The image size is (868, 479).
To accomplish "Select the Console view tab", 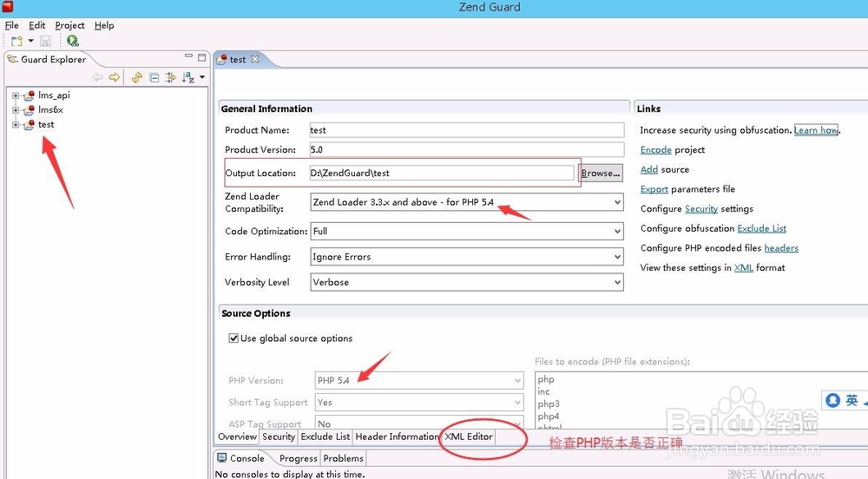I will coord(241,458).
